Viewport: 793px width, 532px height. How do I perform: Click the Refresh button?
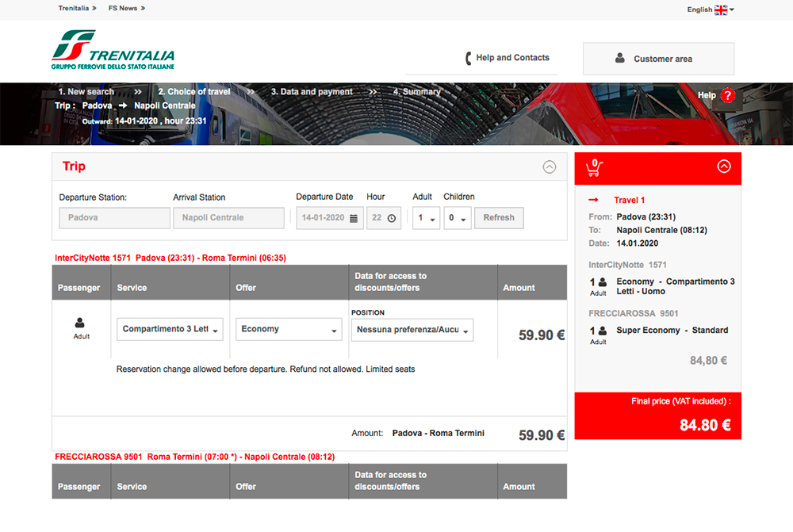click(499, 218)
